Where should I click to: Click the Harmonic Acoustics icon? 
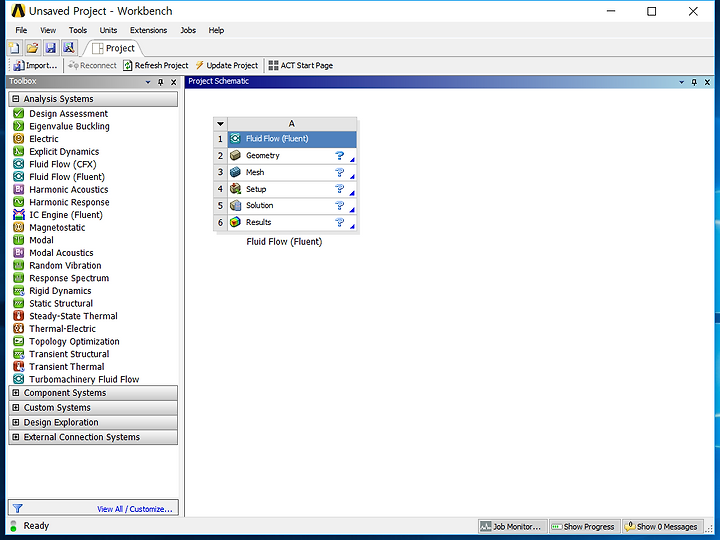tap(18, 189)
